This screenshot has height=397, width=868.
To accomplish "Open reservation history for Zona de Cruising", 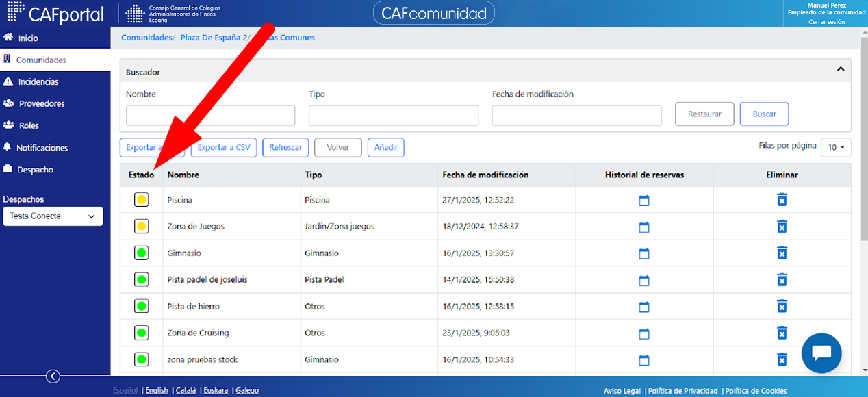I will pos(644,334).
